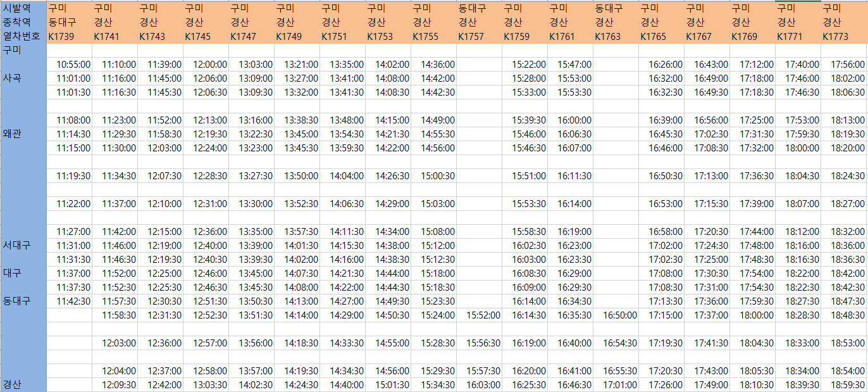Select the 11:42:30 cell under K1739
This screenshot has width=868, height=392.
(70, 301)
